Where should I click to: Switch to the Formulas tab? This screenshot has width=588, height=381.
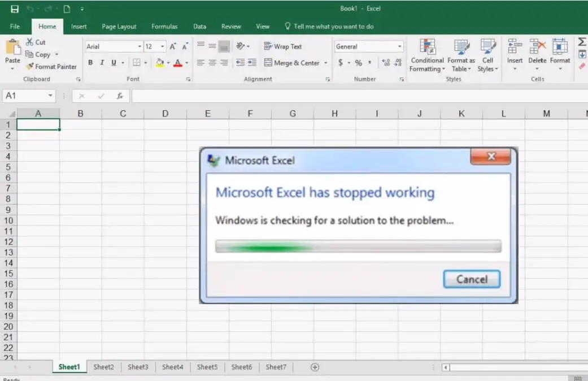(164, 26)
